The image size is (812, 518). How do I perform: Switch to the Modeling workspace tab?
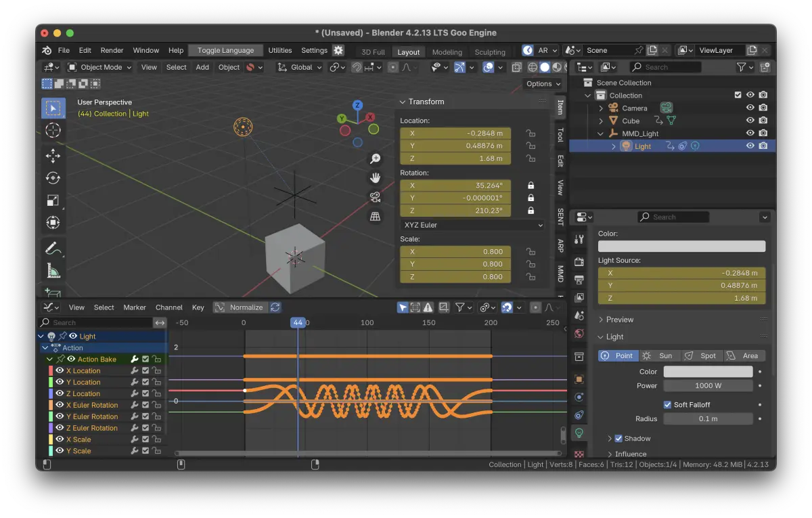pos(447,52)
